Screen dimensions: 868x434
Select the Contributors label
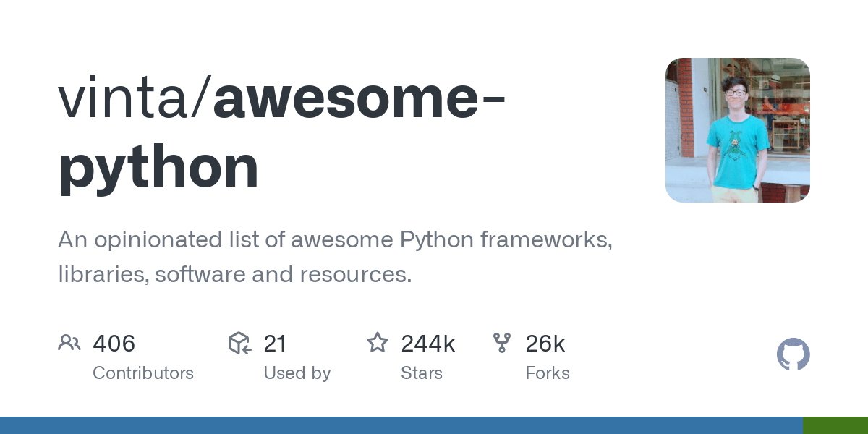tap(143, 373)
